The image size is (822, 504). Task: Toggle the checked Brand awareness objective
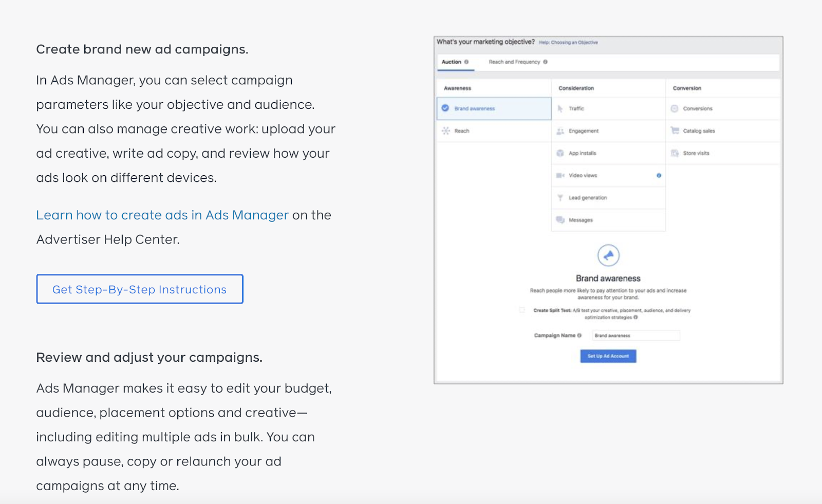pyautogui.click(x=445, y=108)
